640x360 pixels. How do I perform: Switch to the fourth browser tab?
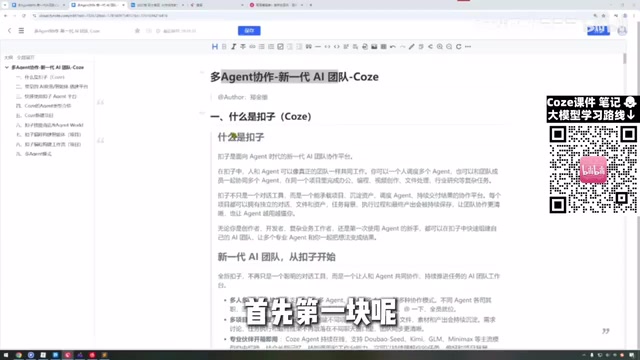tap(216, 5)
